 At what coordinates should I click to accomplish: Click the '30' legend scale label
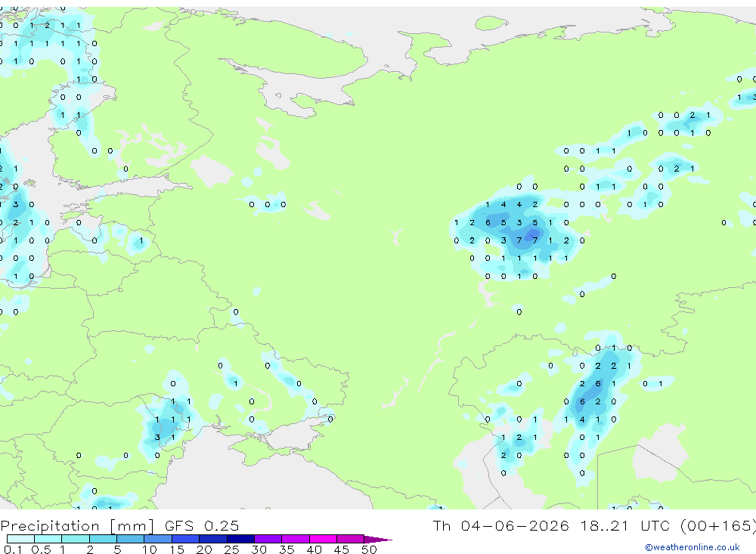[x=259, y=549]
